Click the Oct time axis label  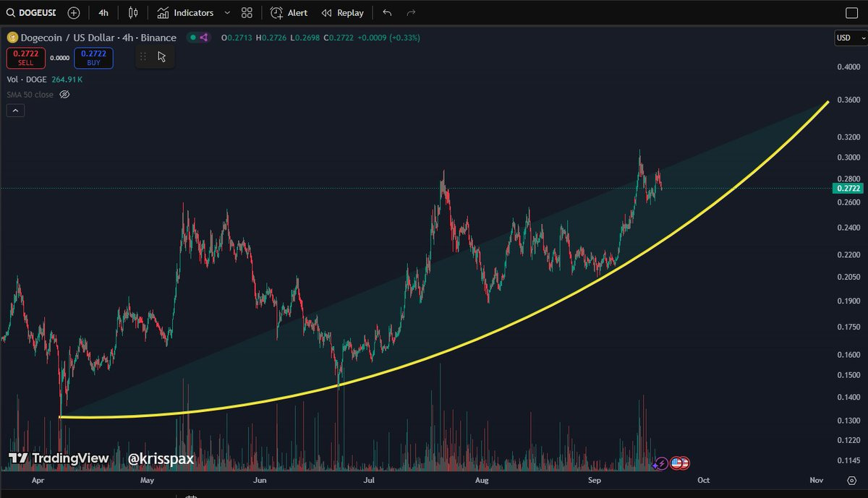703,480
